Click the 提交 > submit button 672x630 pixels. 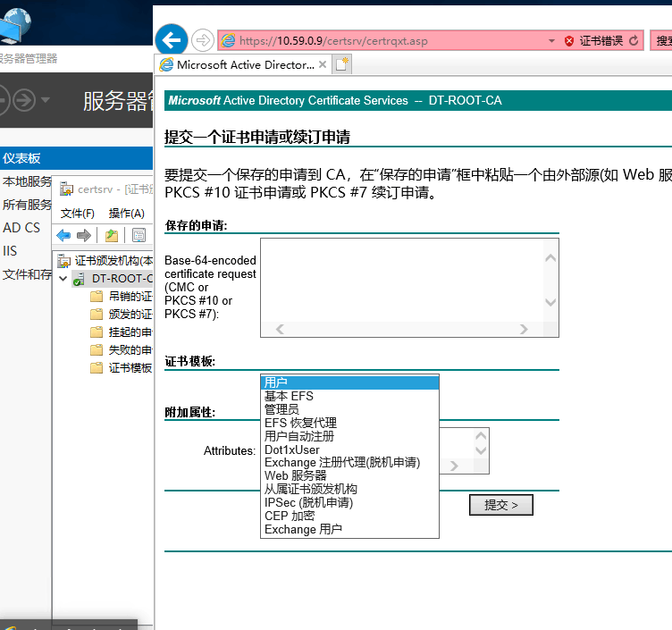(x=501, y=505)
